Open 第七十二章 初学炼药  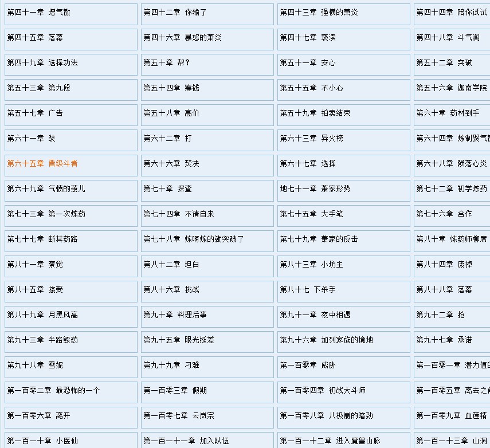pos(452,189)
